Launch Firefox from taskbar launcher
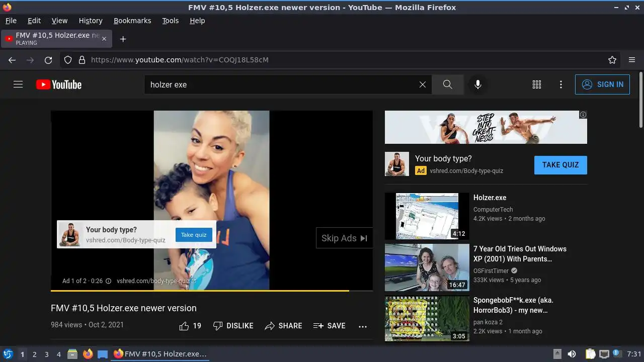Screen dimensions: 644x362 pyautogui.click(x=88, y=354)
